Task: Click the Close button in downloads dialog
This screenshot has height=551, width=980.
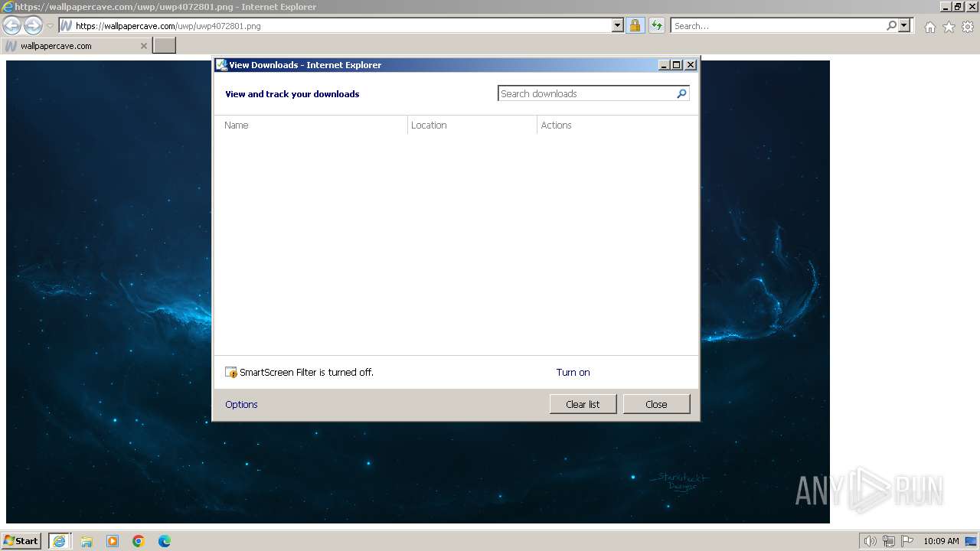Action: tap(656, 404)
